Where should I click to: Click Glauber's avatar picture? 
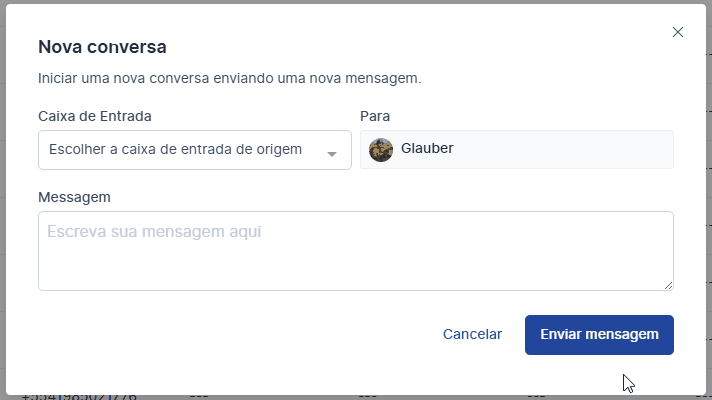381,150
